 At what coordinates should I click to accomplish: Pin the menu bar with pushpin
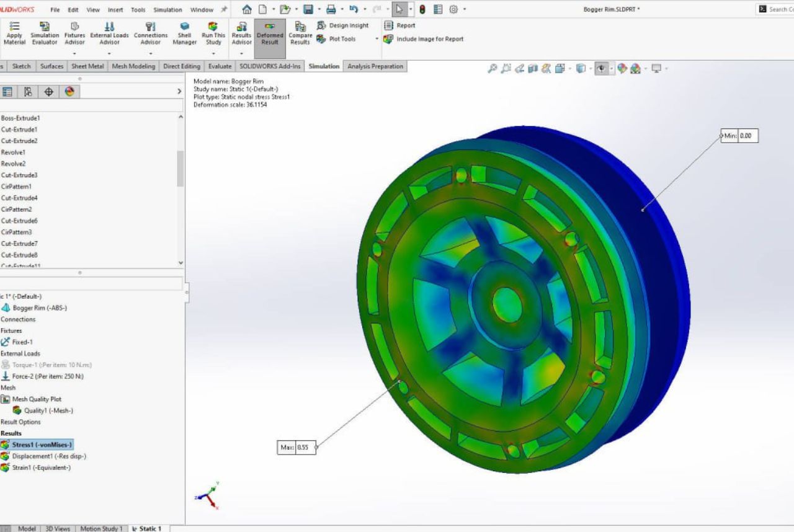pos(223,9)
